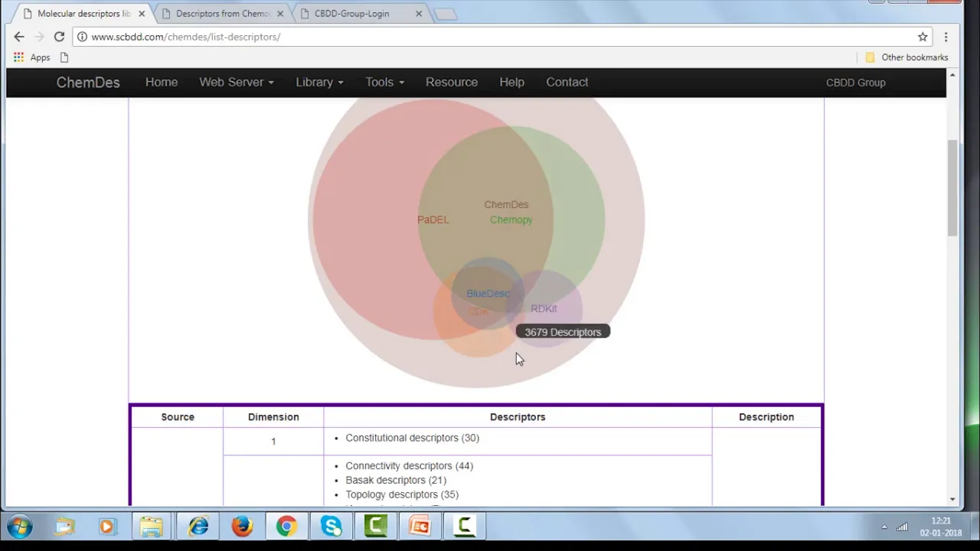Bookmark this page with the star icon
This screenshot has height=551, width=980.
coord(923,37)
